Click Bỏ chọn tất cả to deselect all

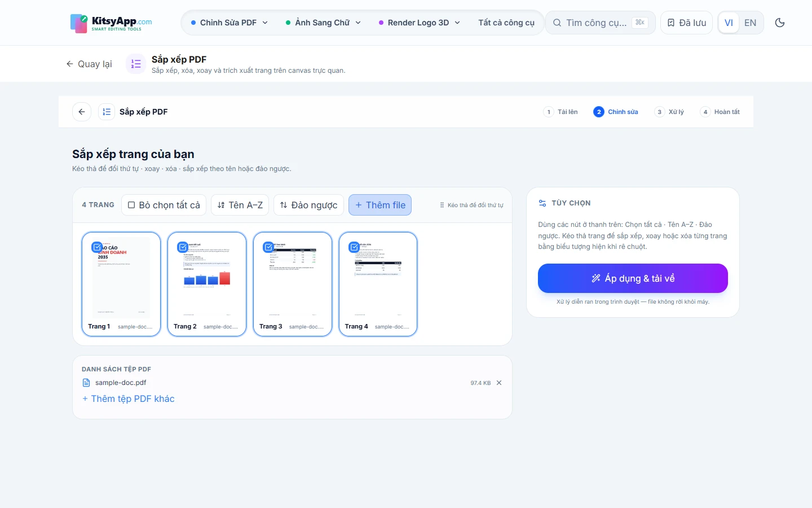(x=164, y=205)
